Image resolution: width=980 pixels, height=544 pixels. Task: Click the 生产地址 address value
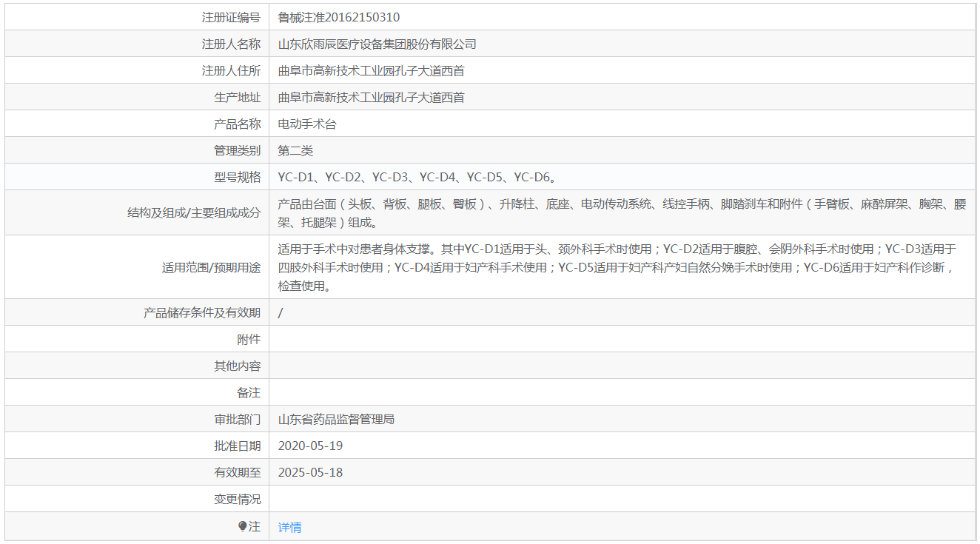pyautogui.click(x=371, y=97)
